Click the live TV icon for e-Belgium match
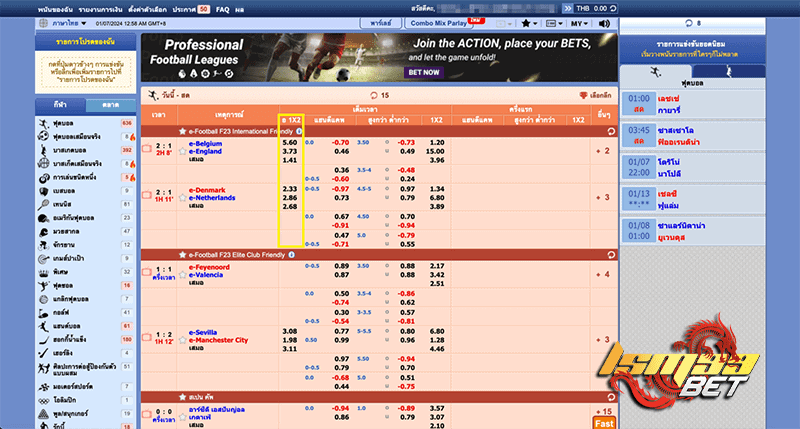800x429 pixels. [x=147, y=148]
